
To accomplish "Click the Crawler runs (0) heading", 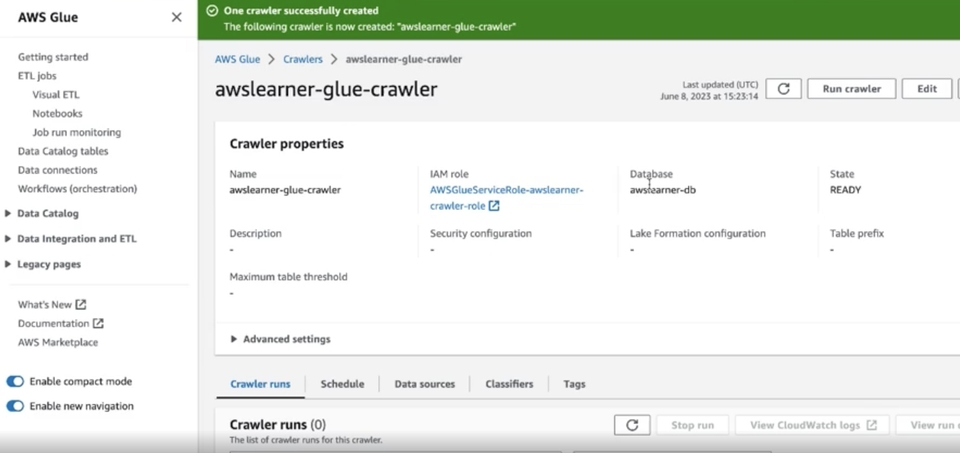I will tap(278, 425).
